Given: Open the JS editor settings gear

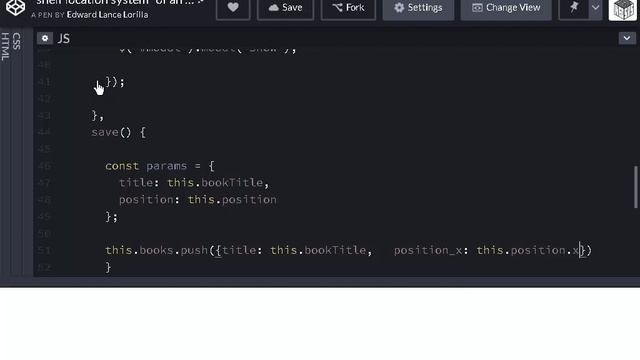Looking at the screenshot, I should pyautogui.click(x=45, y=38).
